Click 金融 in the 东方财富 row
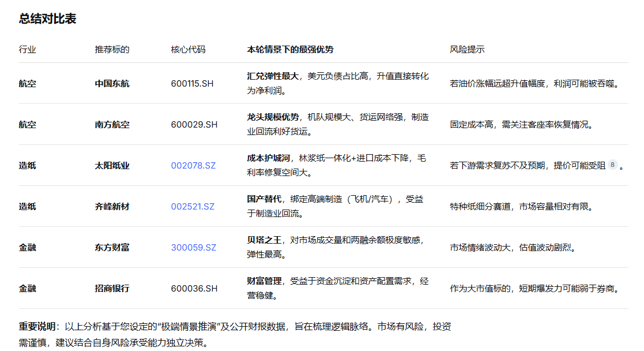The width and height of the screenshot is (644, 351). point(28,247)
